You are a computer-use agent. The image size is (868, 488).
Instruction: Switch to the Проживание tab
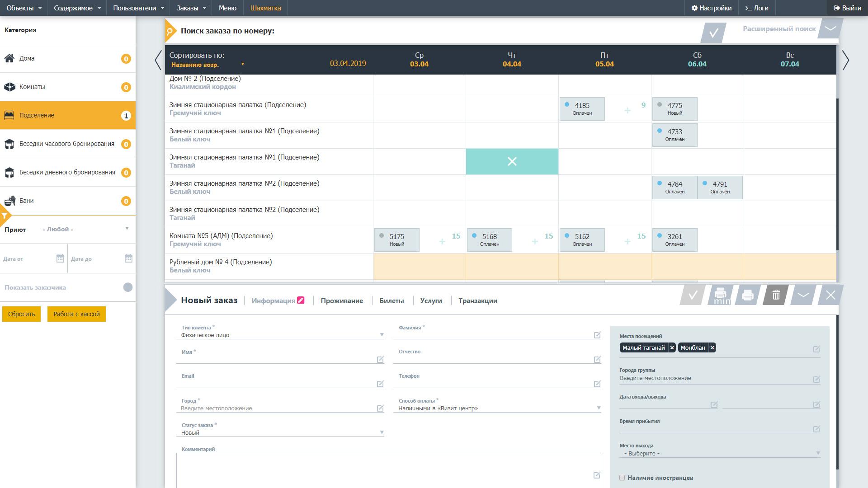342,301
